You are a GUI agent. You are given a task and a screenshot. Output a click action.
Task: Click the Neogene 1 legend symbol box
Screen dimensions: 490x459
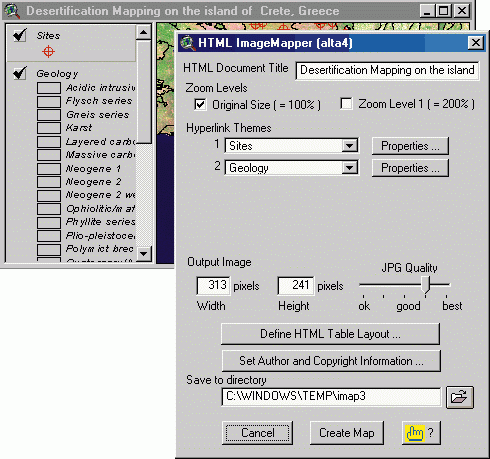49,169
